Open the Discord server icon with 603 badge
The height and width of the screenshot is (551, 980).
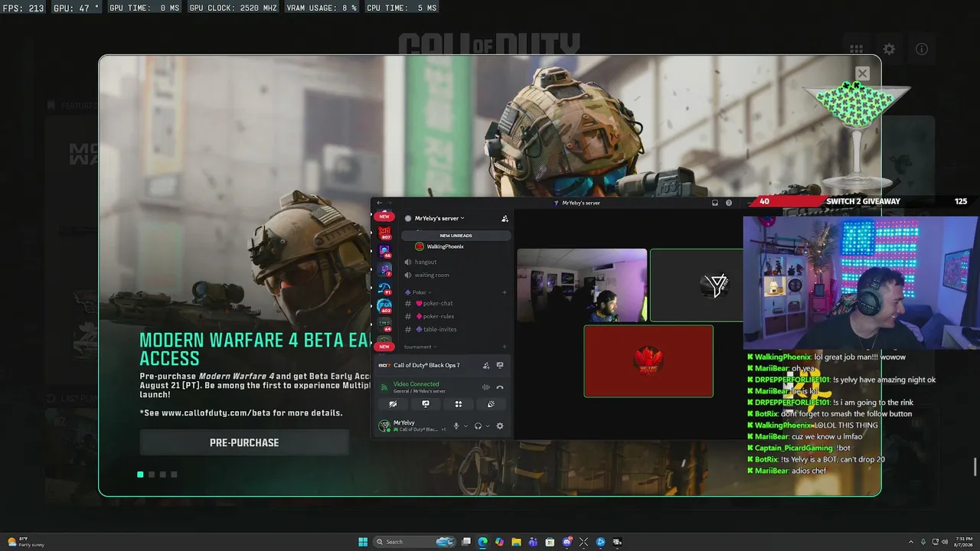click(x=384, y=307)
